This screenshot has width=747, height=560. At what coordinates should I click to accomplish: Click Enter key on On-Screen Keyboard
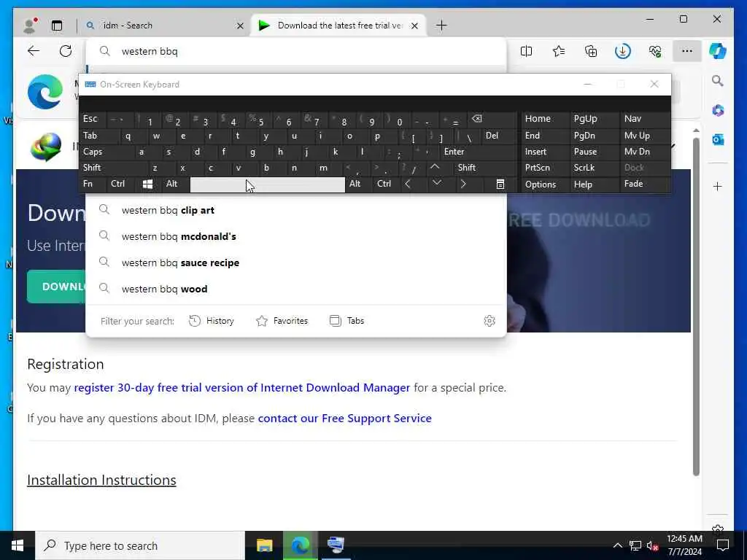click(x=478, y=152)
